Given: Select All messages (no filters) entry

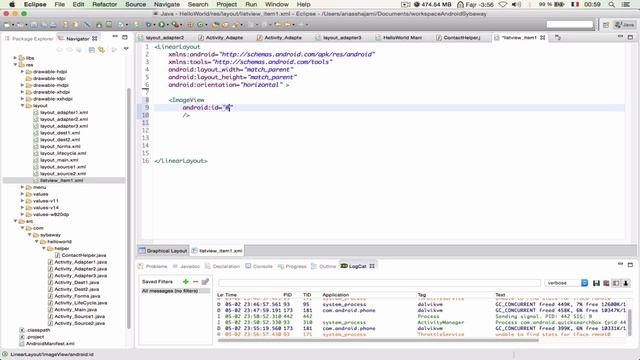Looking at the screenshot, I should coord(175,291).
